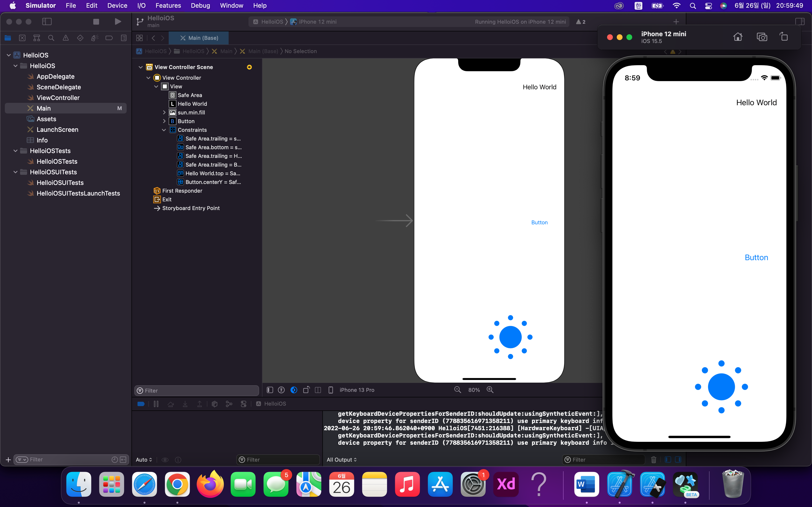Image resolution: width=812 pixels, height=507 pixels.
Task: Toggle the document outline panel button
Action: (270, 390)
